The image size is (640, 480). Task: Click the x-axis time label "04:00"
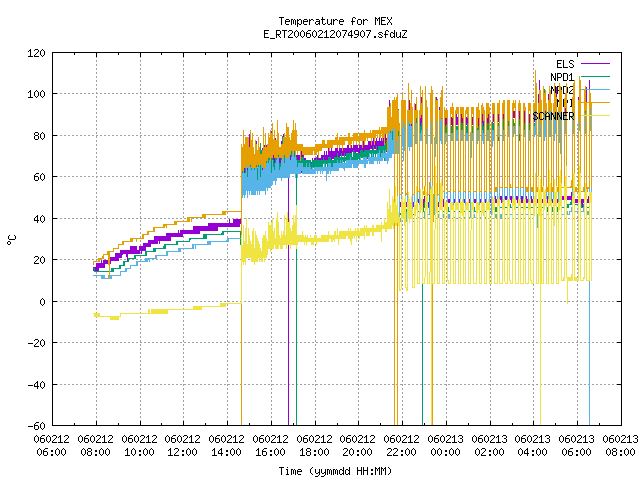[533, 452]
